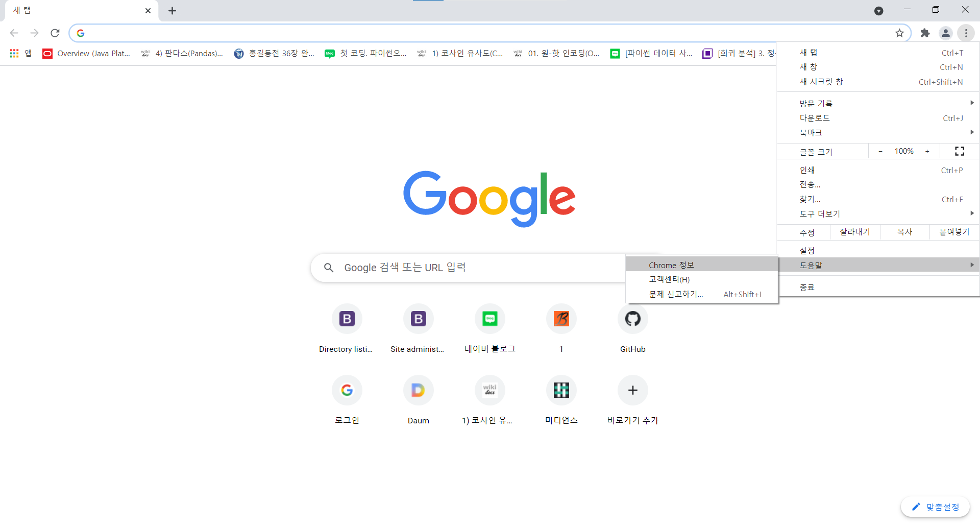Open 4) 판다스(Pandas) bookmark

[182, 53]
